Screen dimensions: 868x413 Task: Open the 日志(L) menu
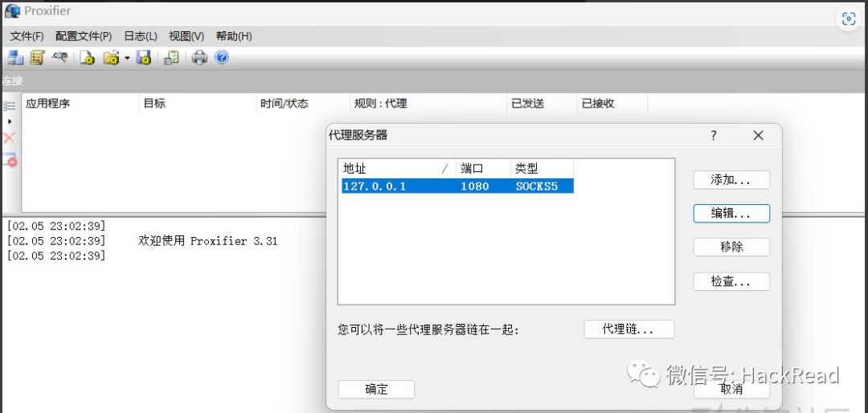point(141,36)
